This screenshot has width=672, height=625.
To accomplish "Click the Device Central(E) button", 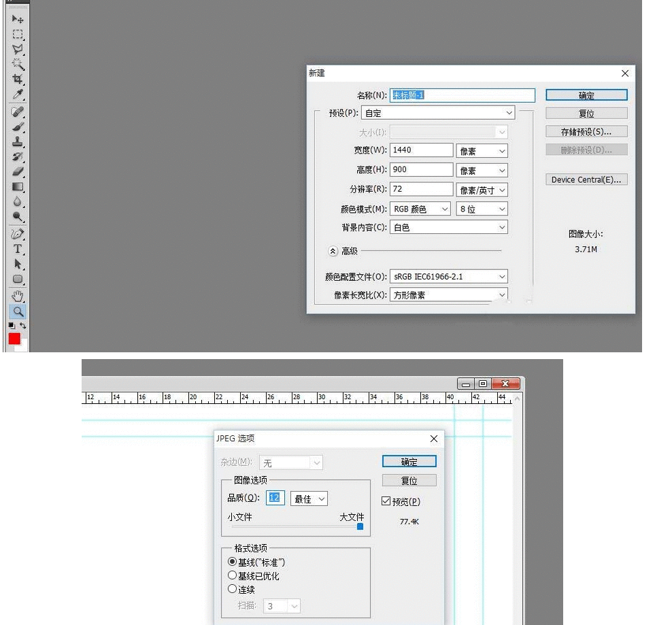I will (586, 180).
